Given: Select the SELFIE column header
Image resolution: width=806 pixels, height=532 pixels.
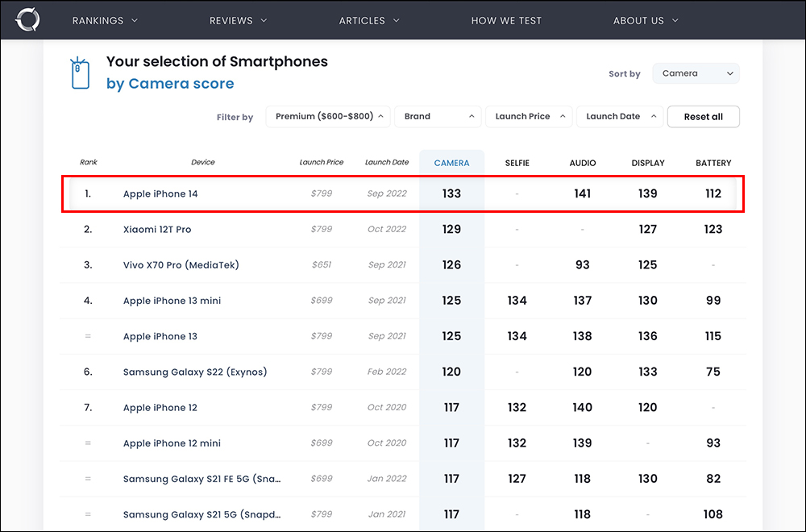Looking at the screenshot, I should [517, 163].
